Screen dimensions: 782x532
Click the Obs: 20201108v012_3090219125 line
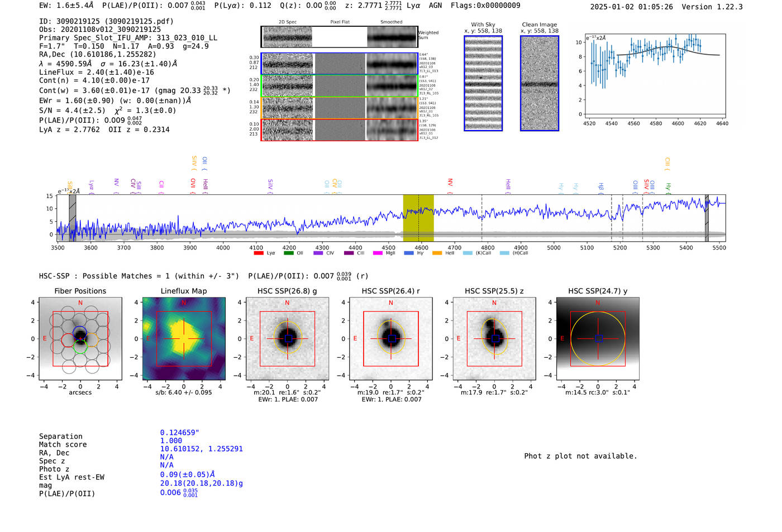(x=100, y=30)
